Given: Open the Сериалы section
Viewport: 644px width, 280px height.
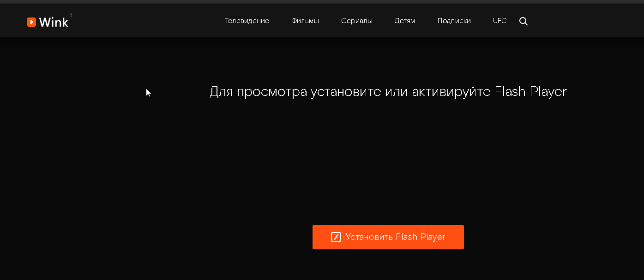Looking at the screenshot, I should click(357, 21).
